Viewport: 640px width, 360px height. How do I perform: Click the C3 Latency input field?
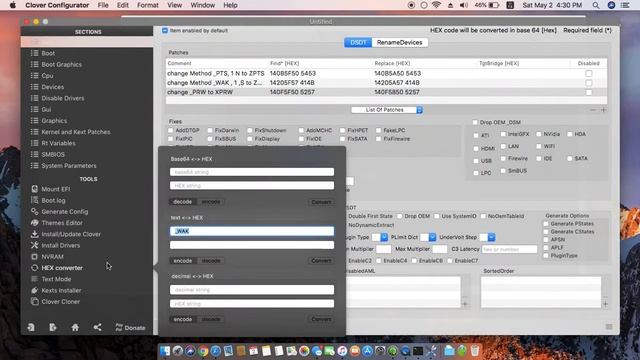(x=509, y=249)
